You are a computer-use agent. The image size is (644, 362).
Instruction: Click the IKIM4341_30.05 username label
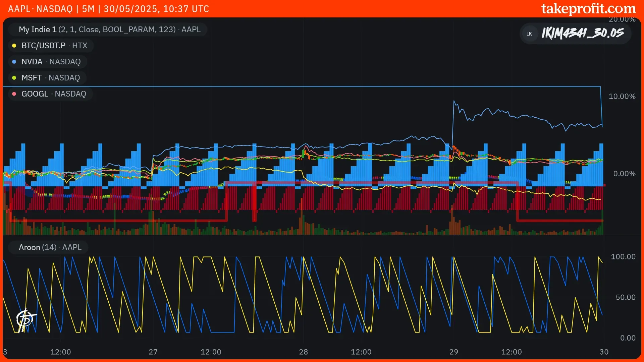pos(583,33)
